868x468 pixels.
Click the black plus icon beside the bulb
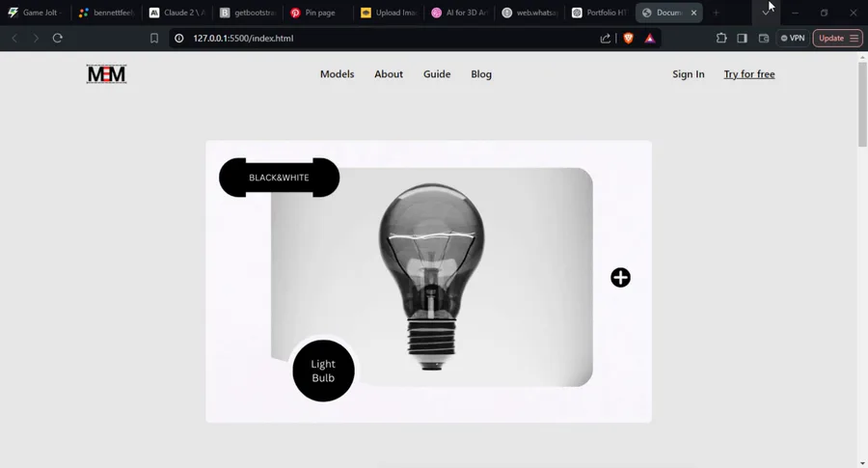click(620, 278)
